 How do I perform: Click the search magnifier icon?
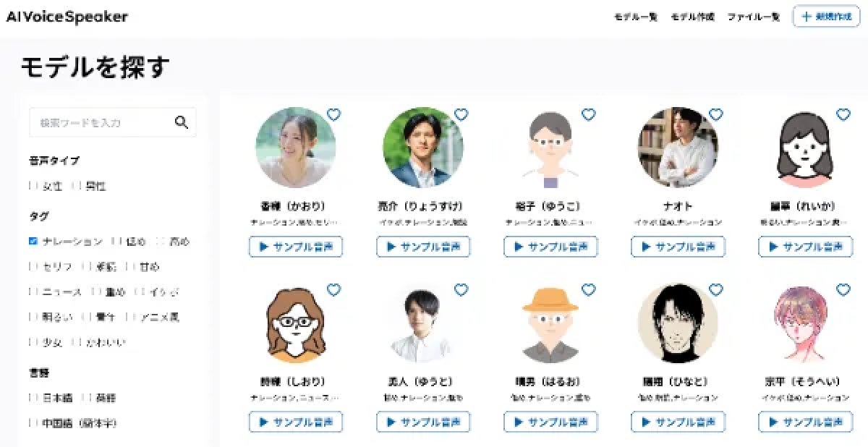coord(182,122)
